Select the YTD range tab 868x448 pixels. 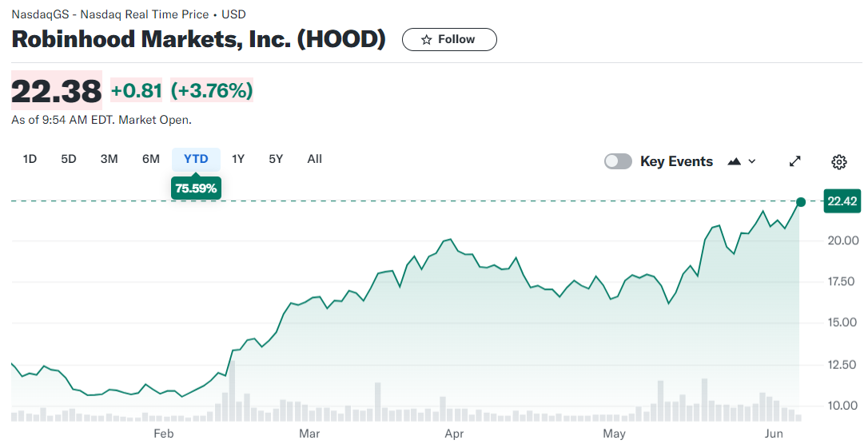coord(196,159)
